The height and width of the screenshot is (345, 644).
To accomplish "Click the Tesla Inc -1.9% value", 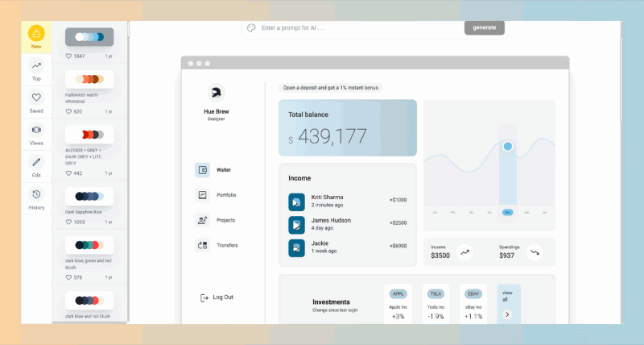I will click(436, 317).
